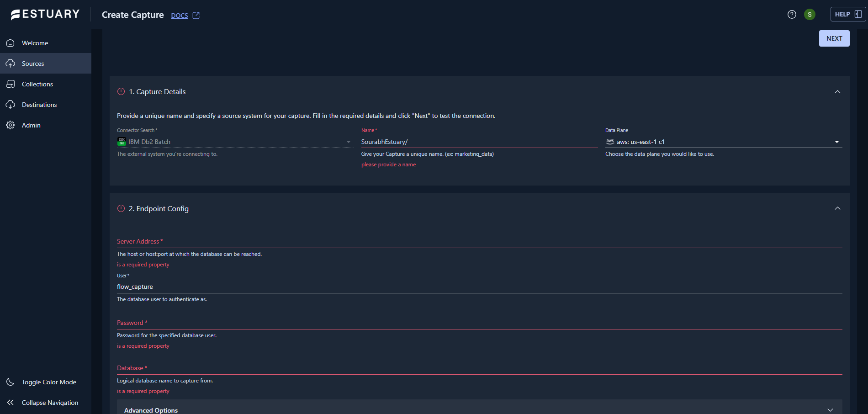This screenshot has width=868, height=414.
Task: Click the Sources cloud upload icon
Action: pyautogui.click(x=11, y=64)
